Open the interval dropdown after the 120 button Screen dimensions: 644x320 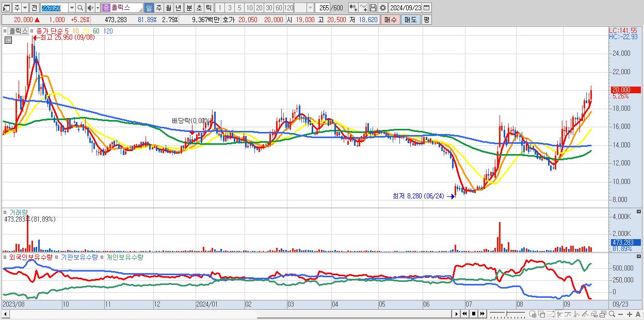[x=310, y=8]
